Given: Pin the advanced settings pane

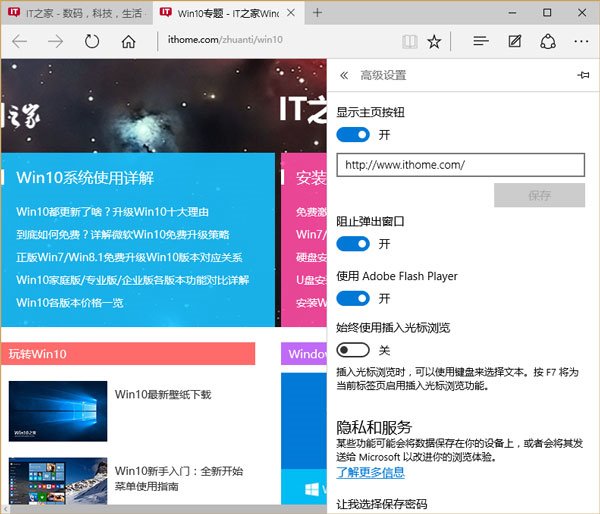Looking at the screenshot, I should click(583, 75).
